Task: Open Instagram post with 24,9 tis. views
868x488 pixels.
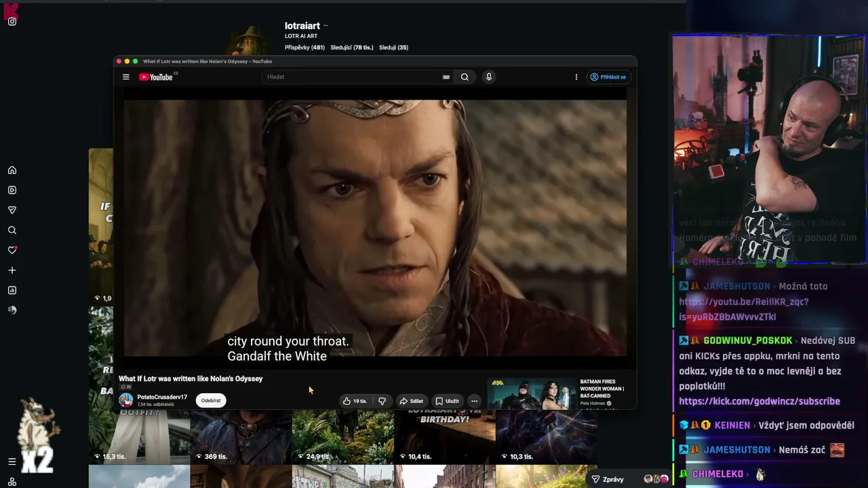Action: tap(342, 437)
